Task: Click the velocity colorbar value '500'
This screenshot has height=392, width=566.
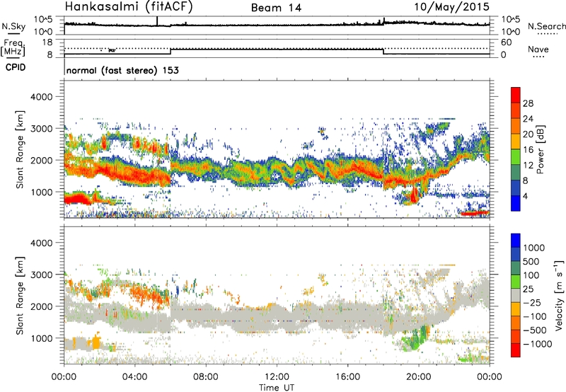Action: tap(531, 262)
